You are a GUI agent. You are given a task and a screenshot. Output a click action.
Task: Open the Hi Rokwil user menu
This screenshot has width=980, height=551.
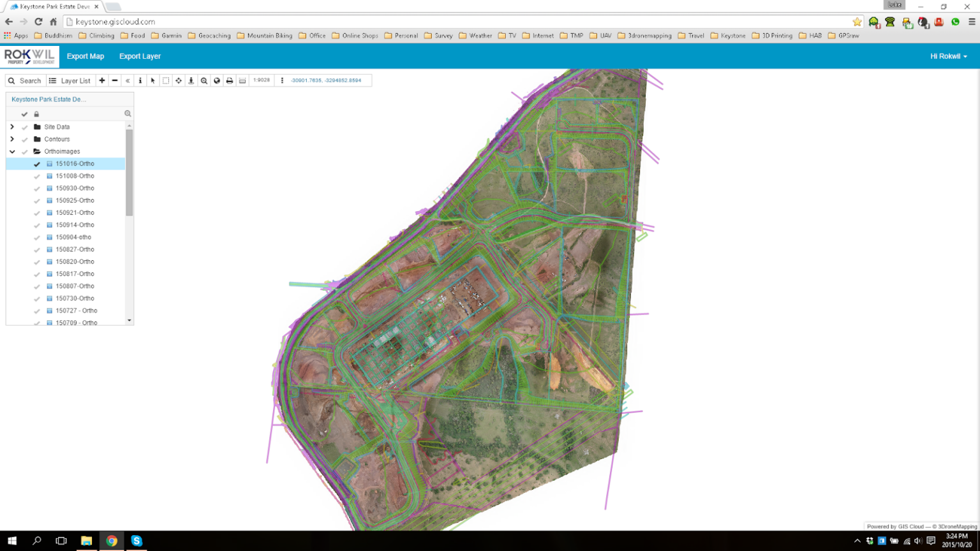pos(947,56)
